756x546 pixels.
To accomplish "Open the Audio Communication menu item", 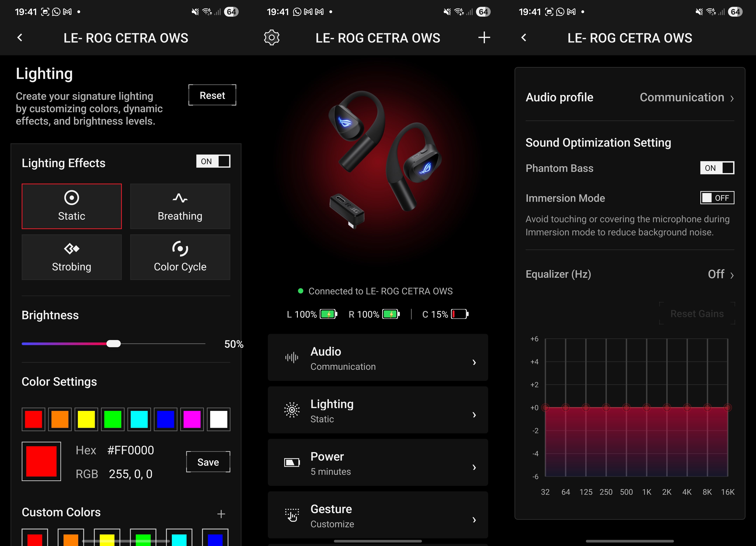I will coord(378,358).
